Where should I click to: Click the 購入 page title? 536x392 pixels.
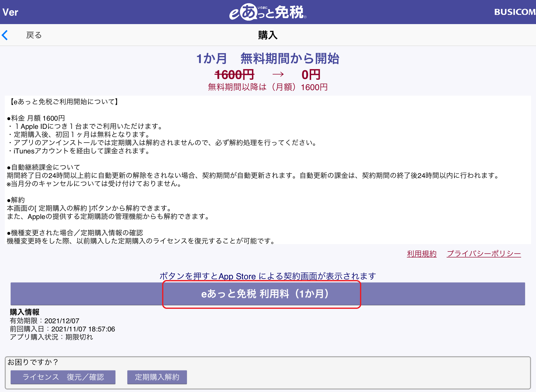pos(268,35)
